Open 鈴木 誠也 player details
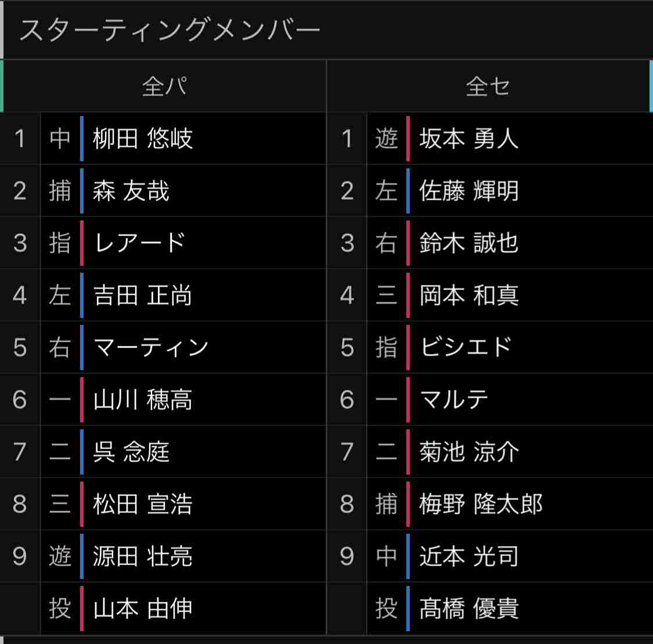Image resolution: width=653 pixels, height=644 pixels. pyautogui.click(x=469, y=243)
